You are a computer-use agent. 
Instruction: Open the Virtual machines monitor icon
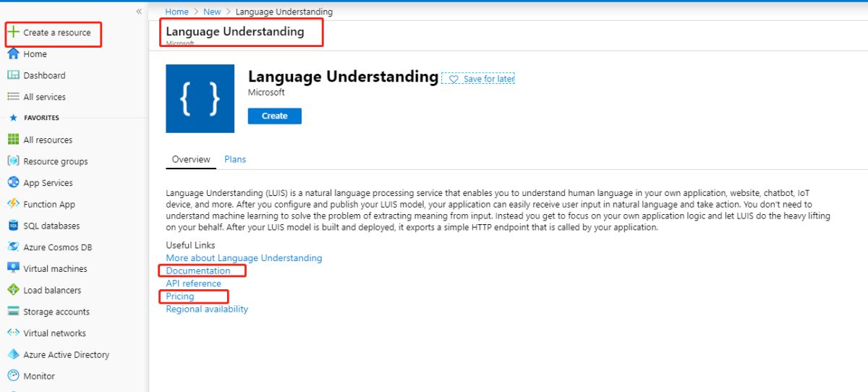click(x=13, y=268)
